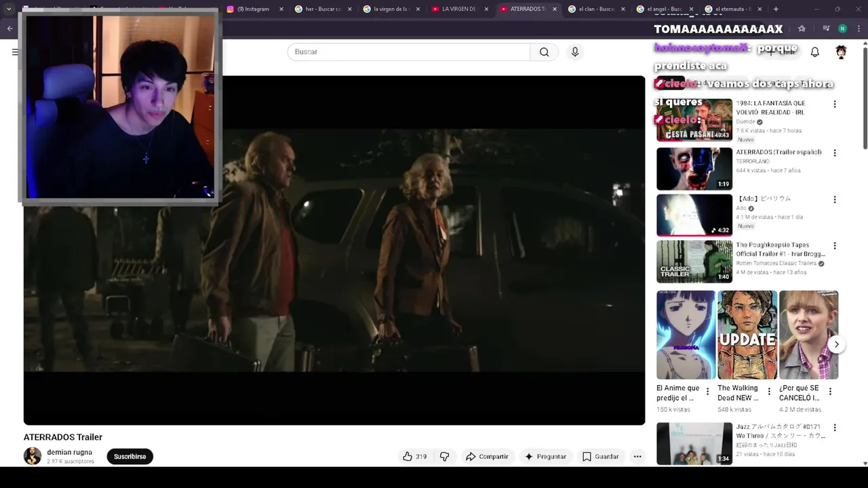Show next shorts with the right arrow
Viewport: 868px width, 488px height.
coord(836,344)
